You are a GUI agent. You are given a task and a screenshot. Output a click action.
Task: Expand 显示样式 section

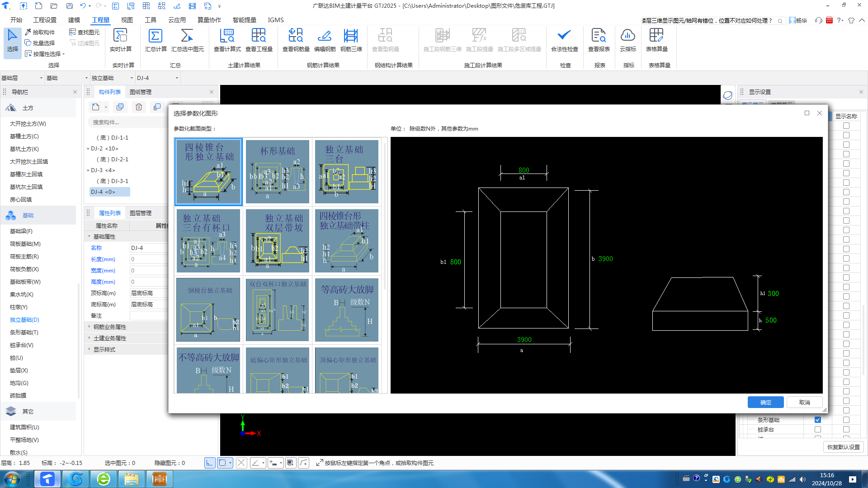pyautogui.click(x=89, y=349)
